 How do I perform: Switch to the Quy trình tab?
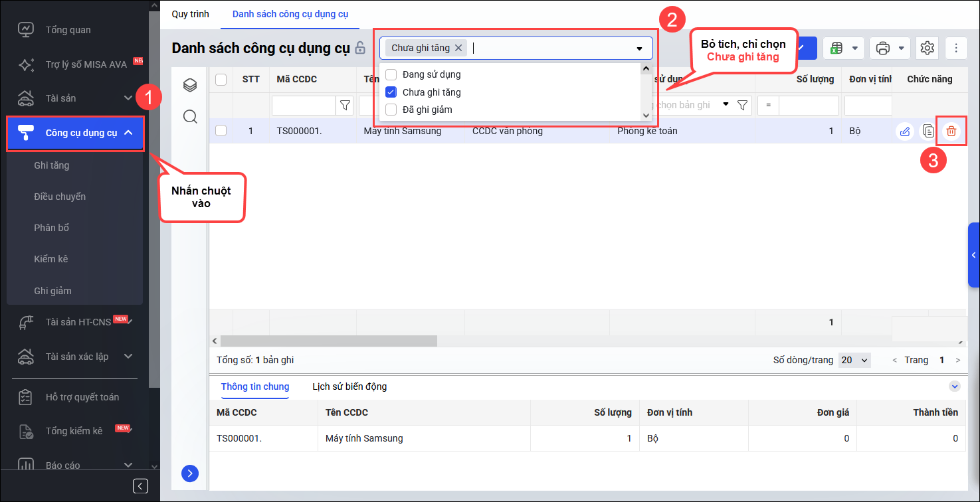click(190, 14)
